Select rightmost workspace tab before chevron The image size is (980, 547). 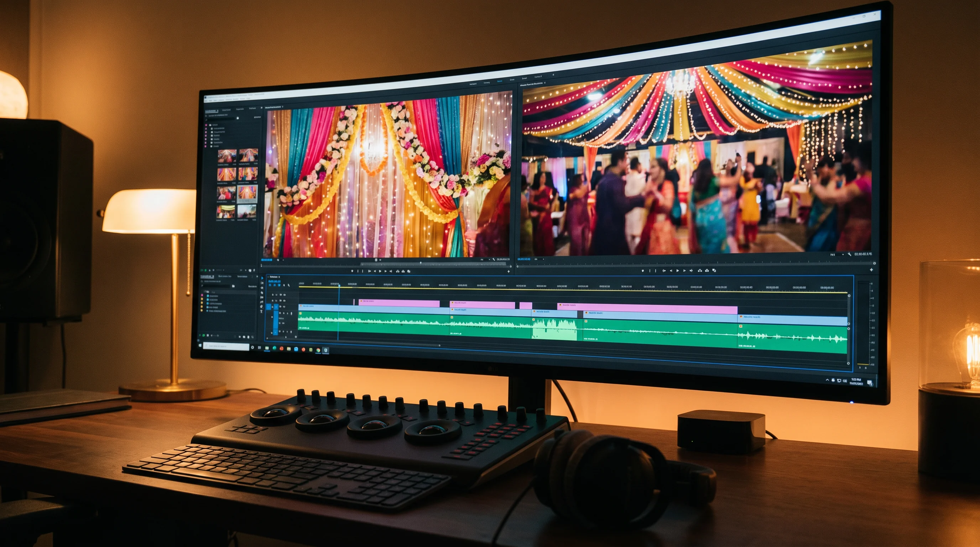[538, 77]
